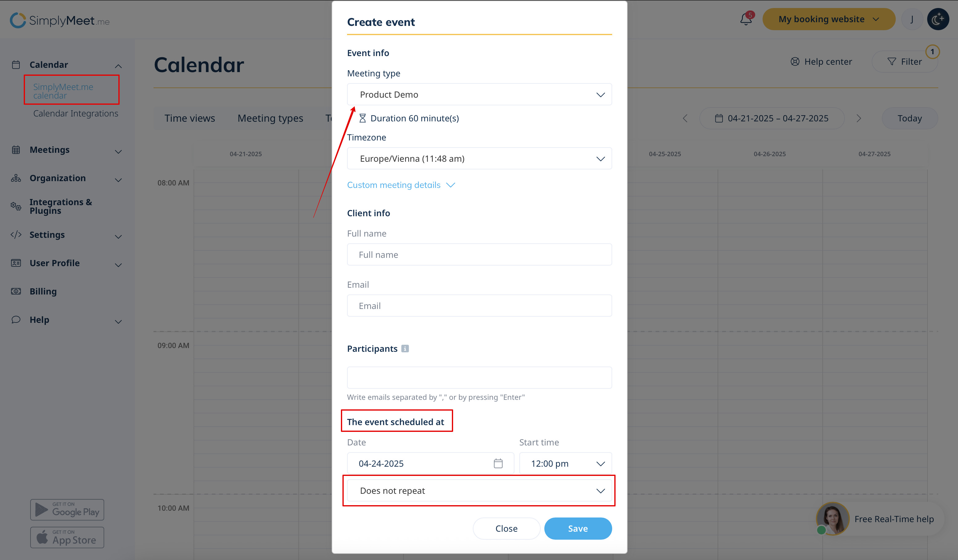
Task: Open the Timezone dropdown
Action: [479, 159]
